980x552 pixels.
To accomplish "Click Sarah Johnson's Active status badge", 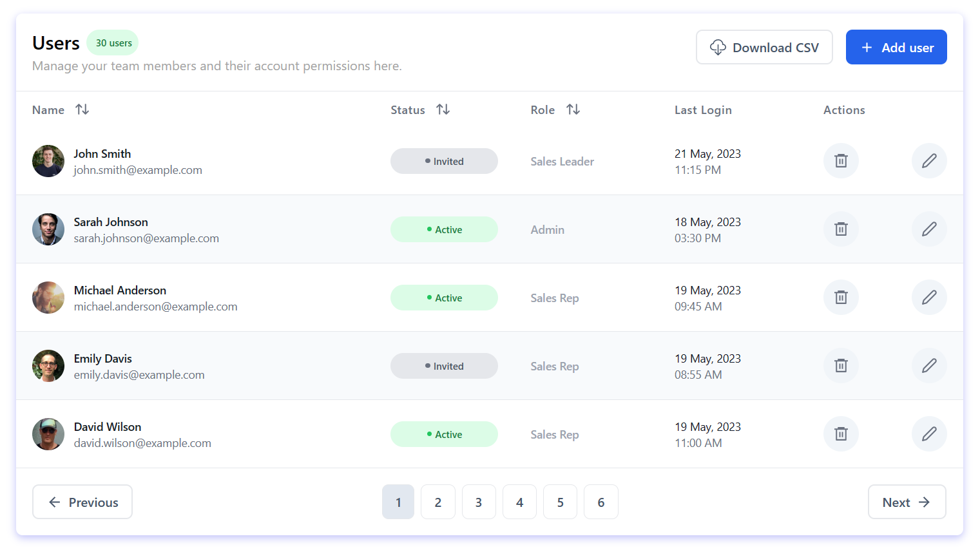I will (444, 229).
